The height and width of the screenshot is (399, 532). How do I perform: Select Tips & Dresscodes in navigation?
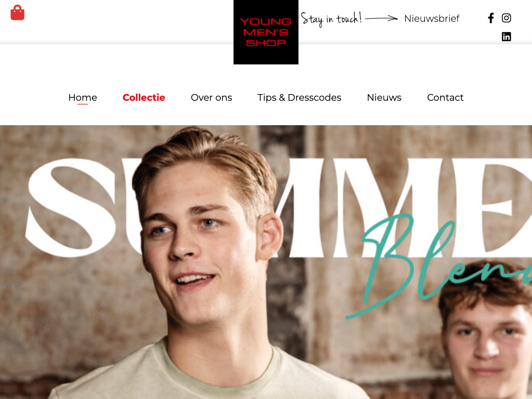pyautogui.click(x=299, y=98)
